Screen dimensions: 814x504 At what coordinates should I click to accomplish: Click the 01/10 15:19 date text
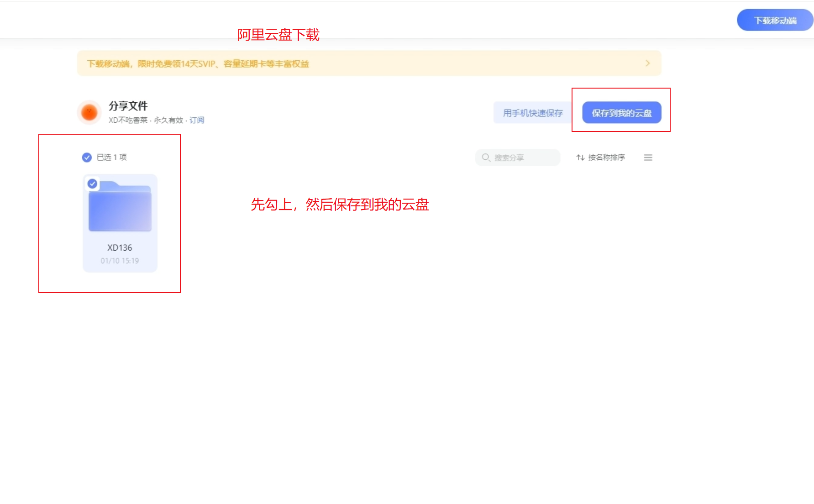point(120,261)
